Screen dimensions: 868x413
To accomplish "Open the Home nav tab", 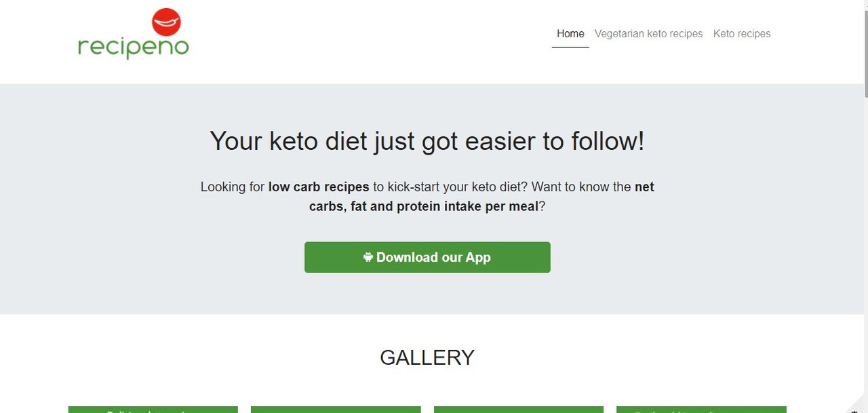I will tap(570, 34).
